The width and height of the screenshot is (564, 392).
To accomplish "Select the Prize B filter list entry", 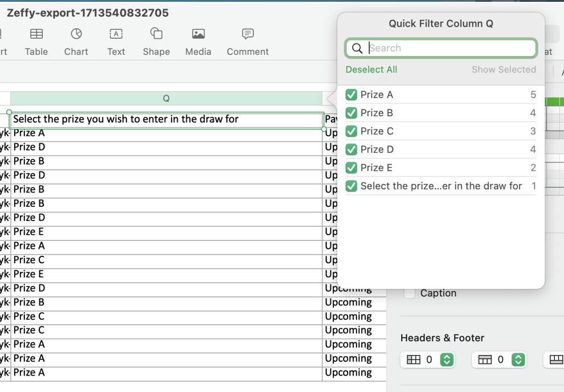I will [377, 113].
